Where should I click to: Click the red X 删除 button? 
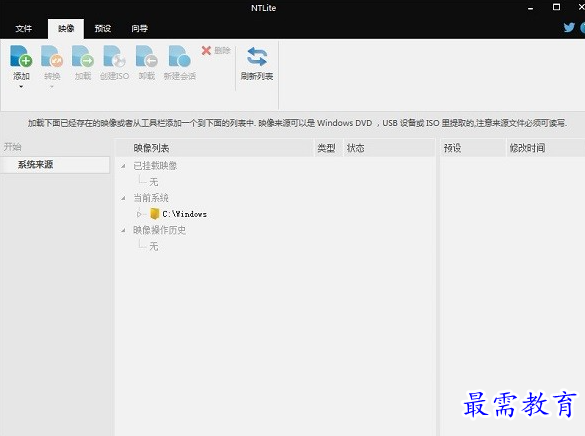coord(216,50)
